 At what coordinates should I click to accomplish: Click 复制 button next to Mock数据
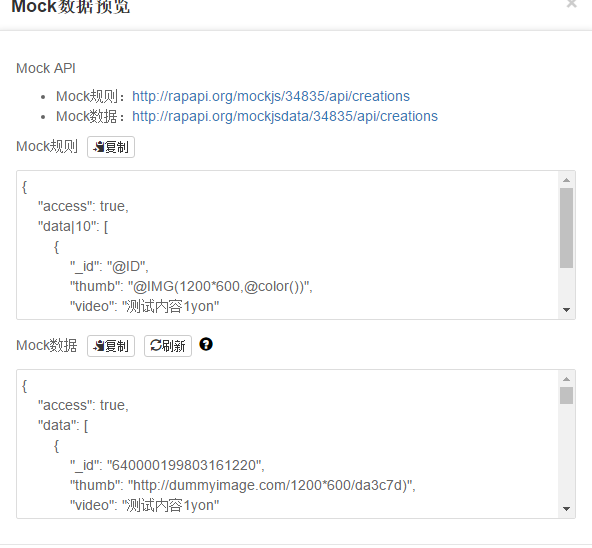111,346
